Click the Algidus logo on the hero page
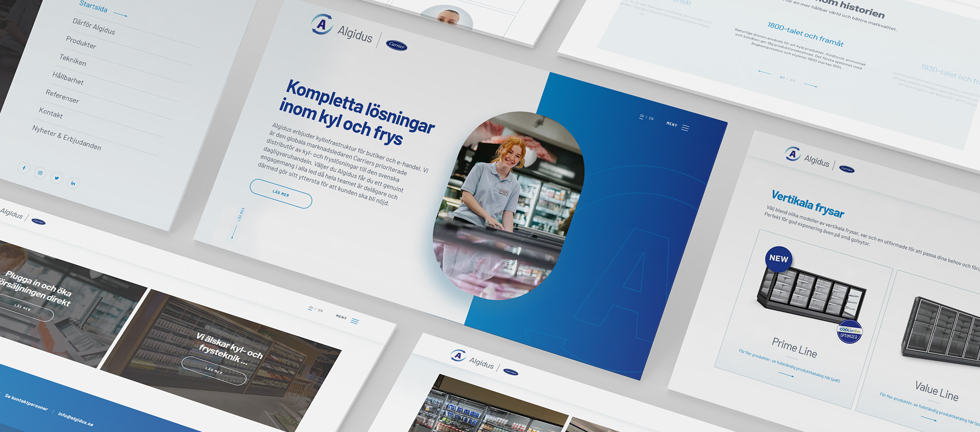This screenshot has width=980, height=432. tap(341, 28)
